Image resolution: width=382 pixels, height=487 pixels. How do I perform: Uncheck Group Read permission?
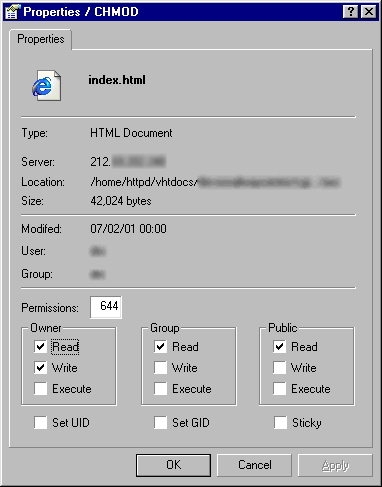pyautogui.click(x=161, y=347)
